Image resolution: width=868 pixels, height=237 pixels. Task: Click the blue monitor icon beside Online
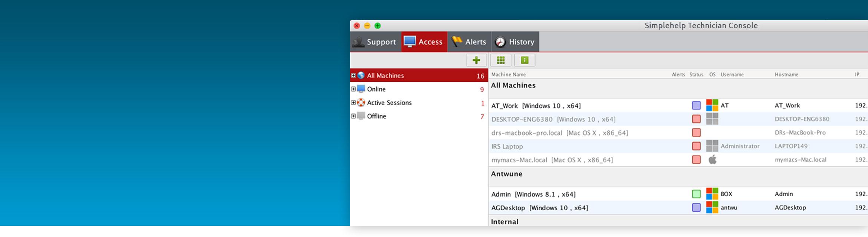point(361,89)
